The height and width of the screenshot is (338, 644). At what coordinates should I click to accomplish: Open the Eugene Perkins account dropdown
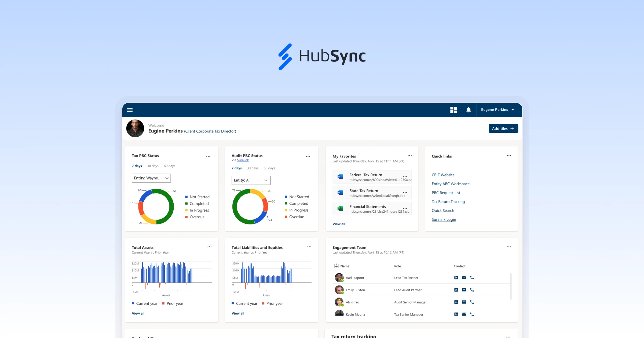(498, 110)
